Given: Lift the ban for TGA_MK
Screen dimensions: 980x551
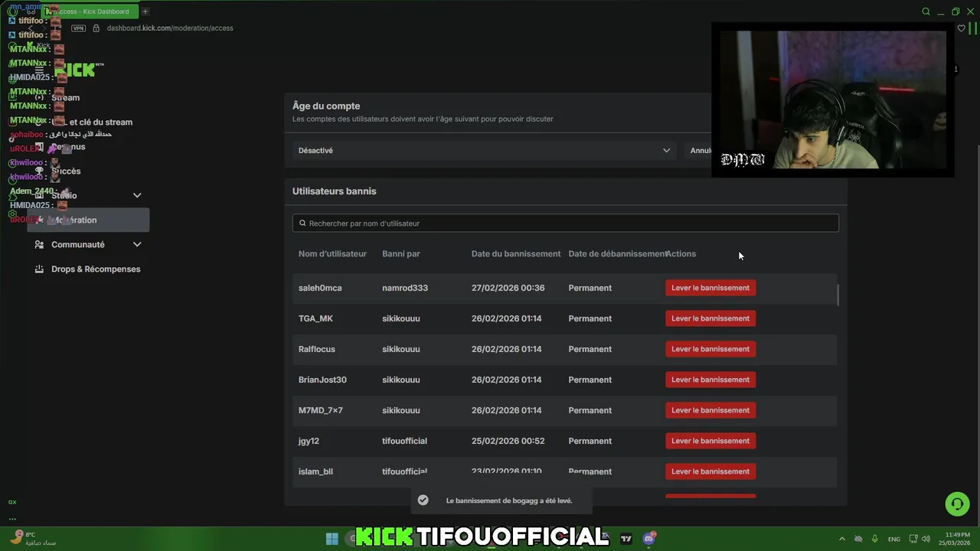Looking at the screenshot, I should tap(710, 318).
